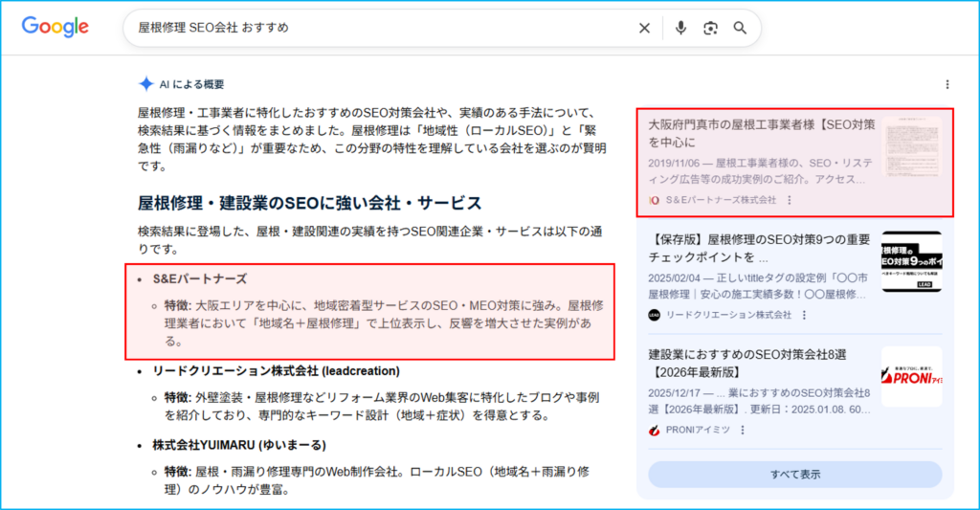Open the 【保存版】屋根修理のSEO対策 article link

click(760, 248)
